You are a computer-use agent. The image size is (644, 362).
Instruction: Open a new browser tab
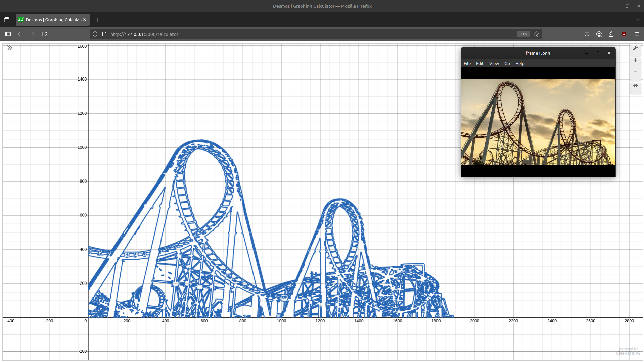coord(97,20)
